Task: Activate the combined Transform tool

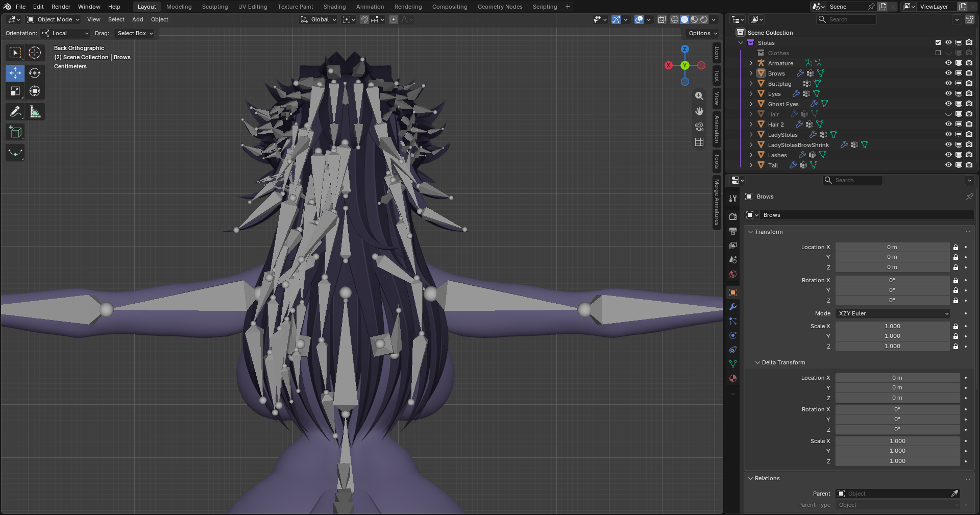Action: [35, 91]
